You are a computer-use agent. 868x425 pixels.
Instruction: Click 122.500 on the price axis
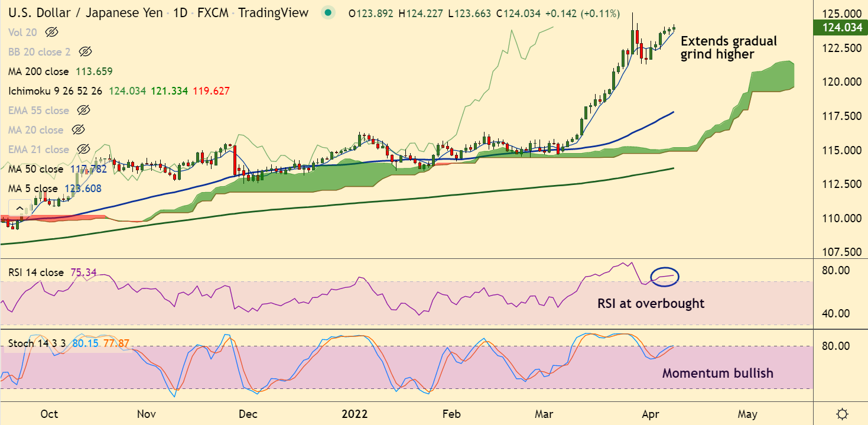841,48
